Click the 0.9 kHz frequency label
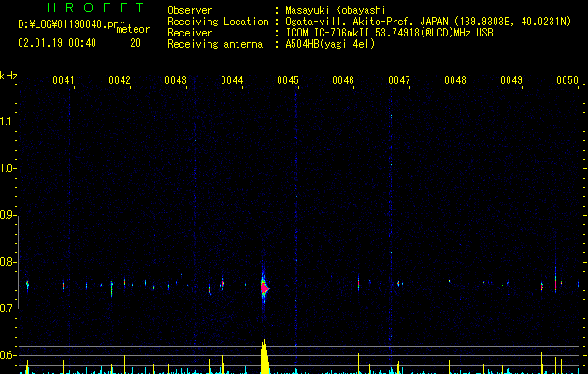The height and width of the screenshot is (374, 588). point(7,215)
